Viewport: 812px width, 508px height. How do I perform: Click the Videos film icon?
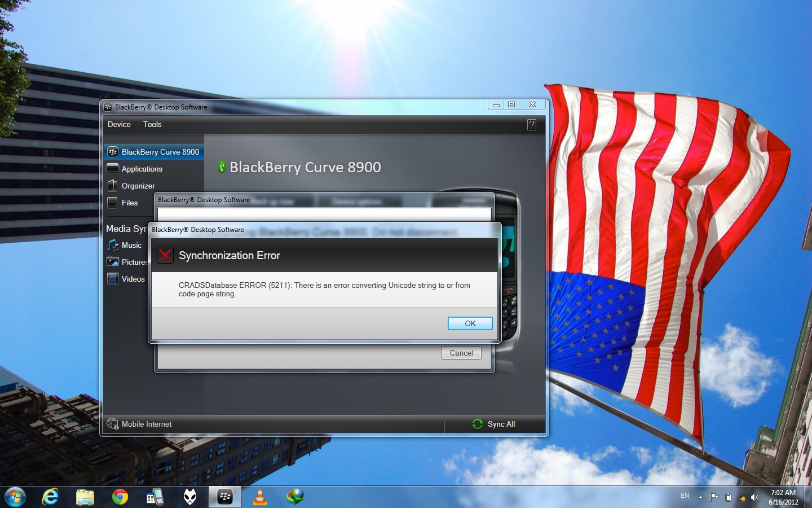pyautogui.click(x=113, y=279)
